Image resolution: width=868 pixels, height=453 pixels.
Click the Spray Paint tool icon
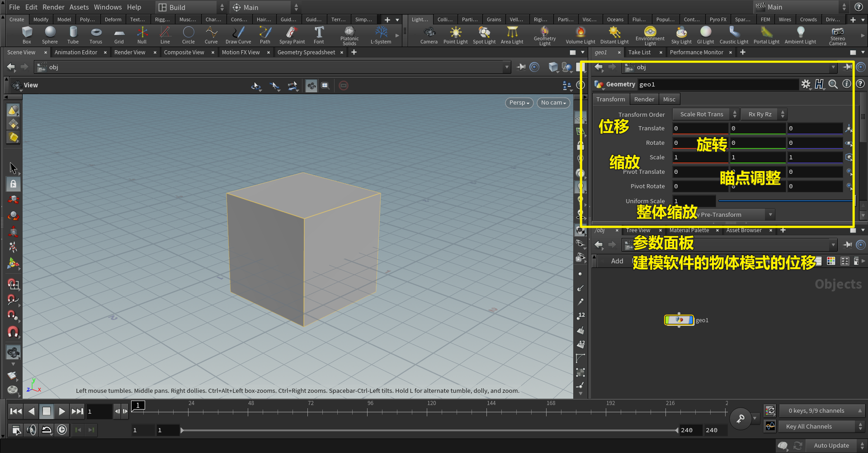pos(292,35)
